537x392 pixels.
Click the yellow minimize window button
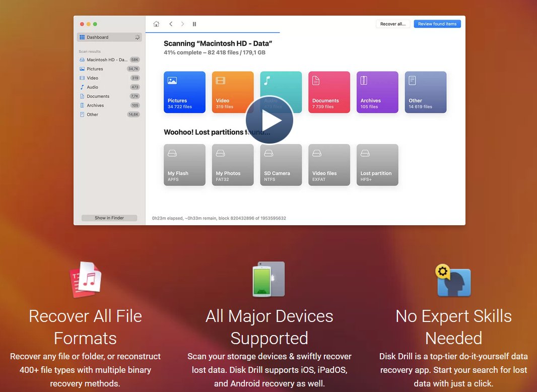click(88, 24)
